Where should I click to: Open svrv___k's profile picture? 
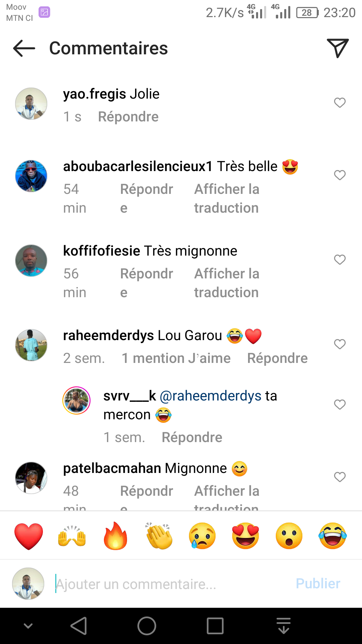[76, 400]
